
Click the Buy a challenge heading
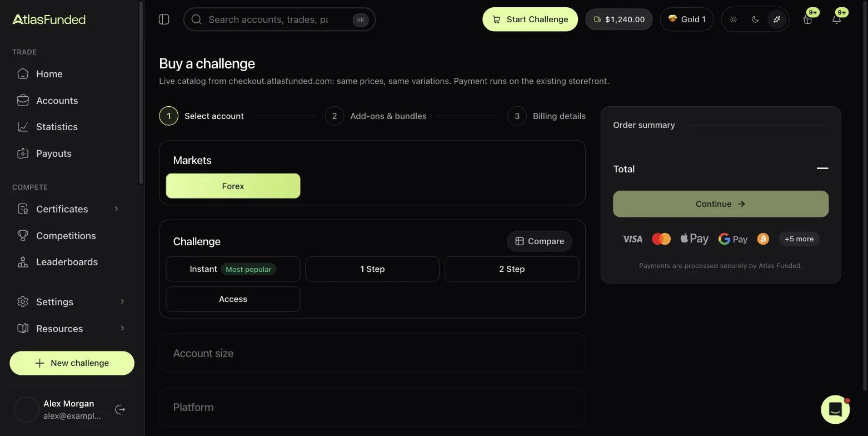tap(207, 63)
